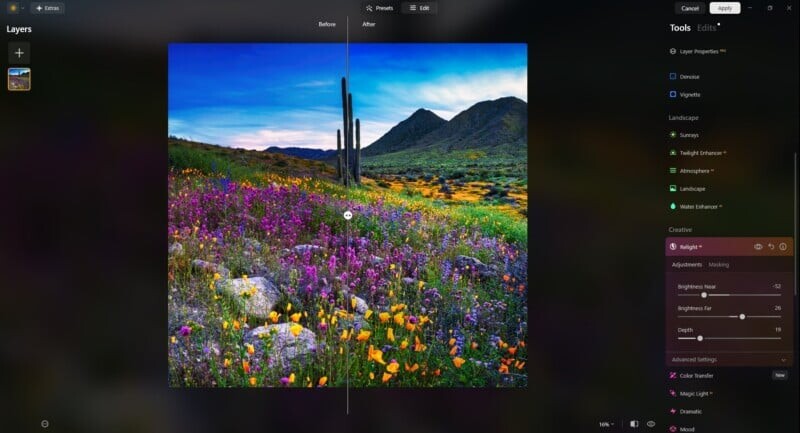Switch to the Masking tab
The width and height of the screenshot is (800, 433).
point(718,265)
